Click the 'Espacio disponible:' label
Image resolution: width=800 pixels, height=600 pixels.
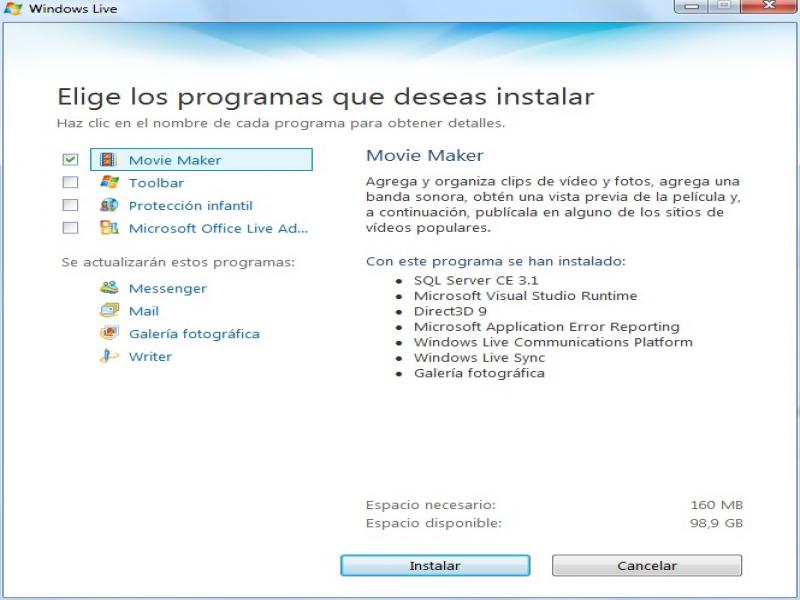point(434,523)
